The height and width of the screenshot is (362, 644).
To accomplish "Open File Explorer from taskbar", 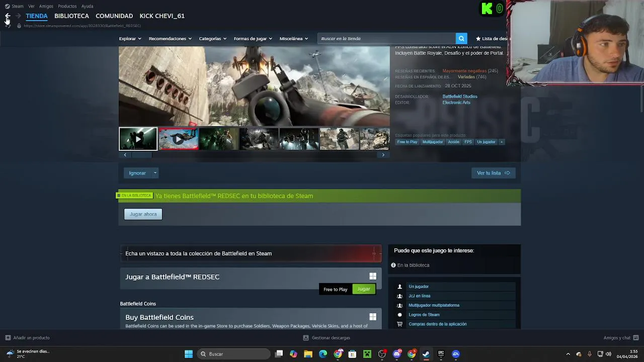I will click(x=308, y=354).
